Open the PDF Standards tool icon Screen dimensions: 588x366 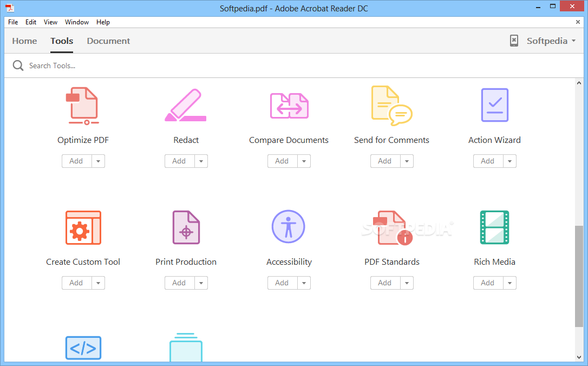[x=393, y=228]
